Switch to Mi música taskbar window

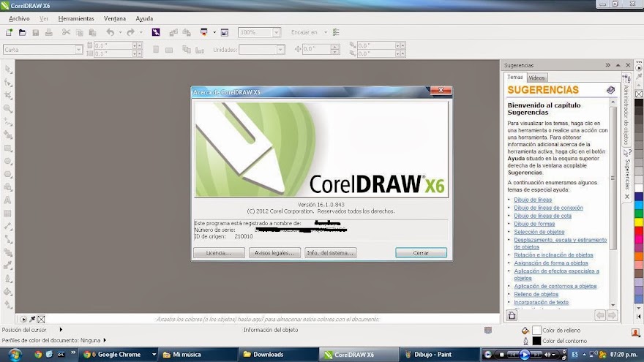tap(198, 355)
